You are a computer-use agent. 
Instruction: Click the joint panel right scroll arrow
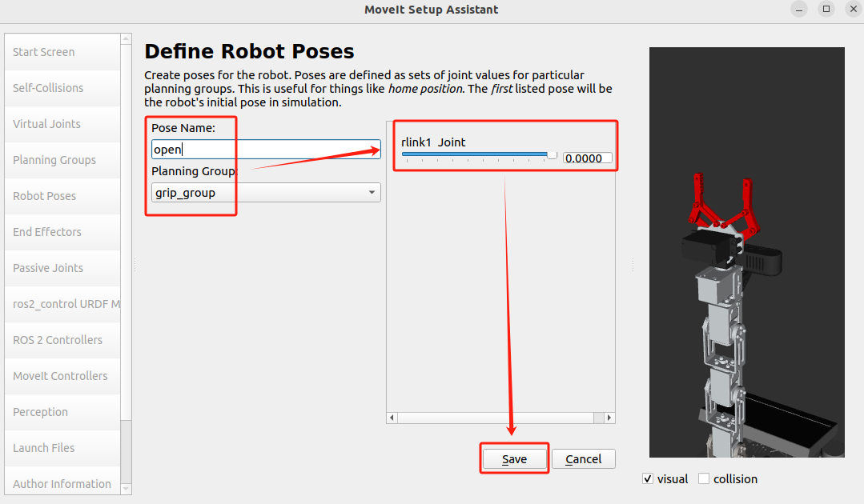(609, 418)
